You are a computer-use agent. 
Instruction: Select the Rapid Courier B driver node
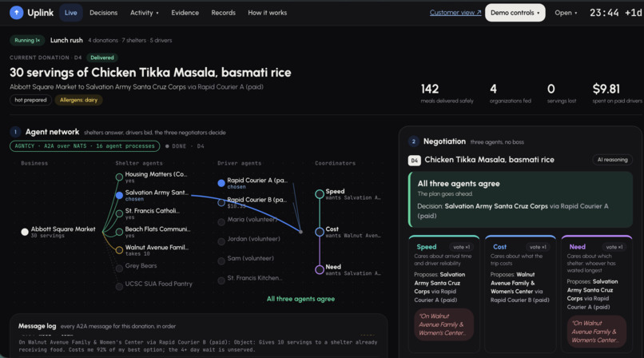tap(221, 202)
